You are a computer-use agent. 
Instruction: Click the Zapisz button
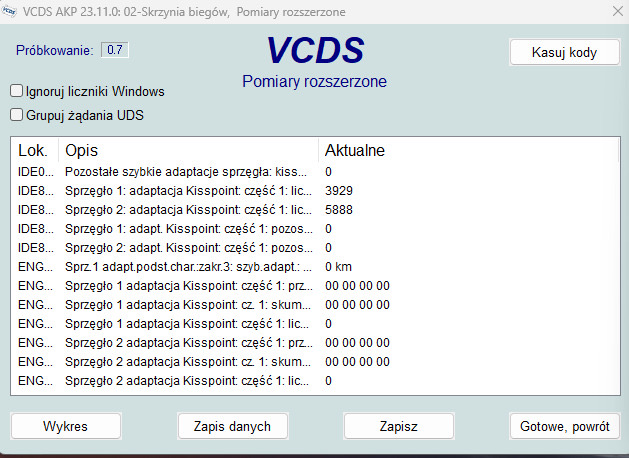[399, 426]
